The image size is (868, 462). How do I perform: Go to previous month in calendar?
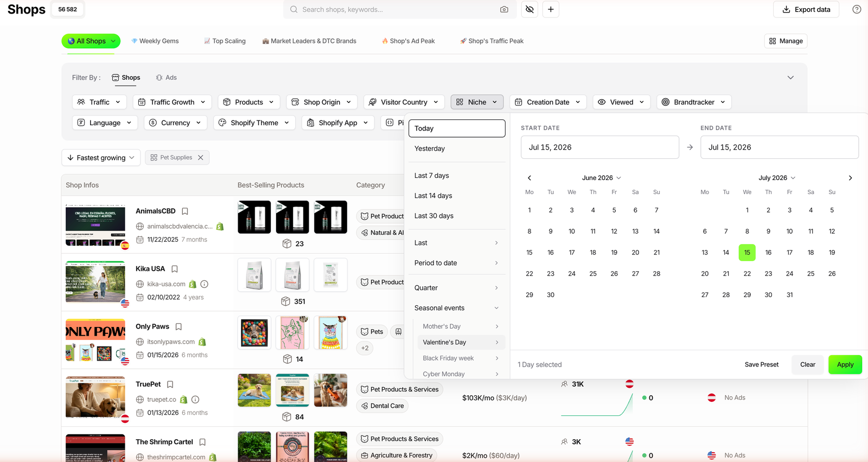point(529,178)
